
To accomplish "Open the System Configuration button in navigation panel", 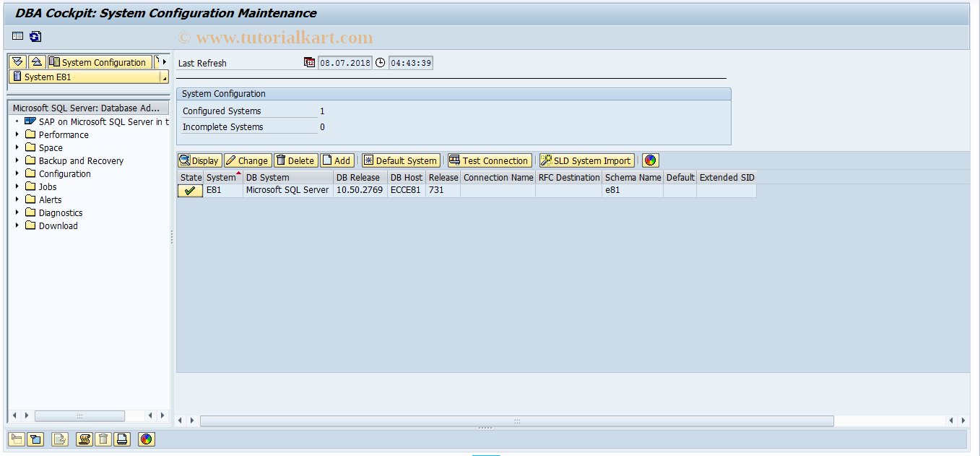I will (x=100, y=62).
